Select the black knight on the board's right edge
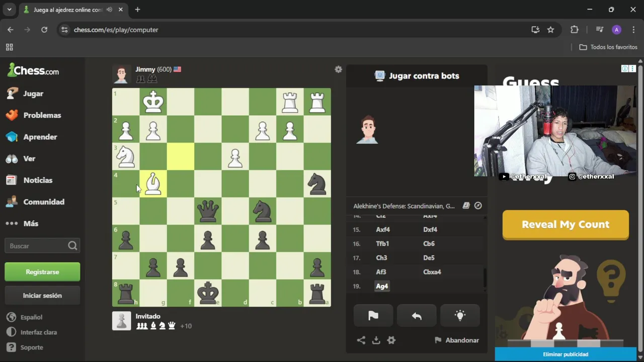The image size is (644, 362). (x=317, y=184)
